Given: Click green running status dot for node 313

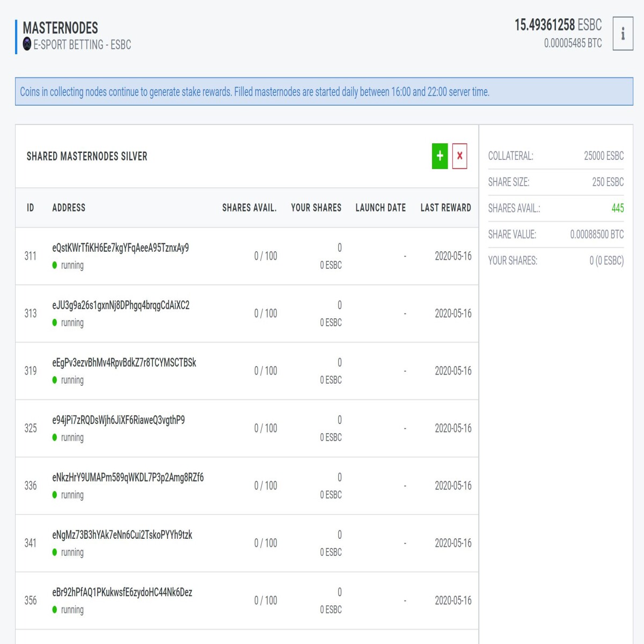Looking at the screenshot, I should (x=55, y=323).
